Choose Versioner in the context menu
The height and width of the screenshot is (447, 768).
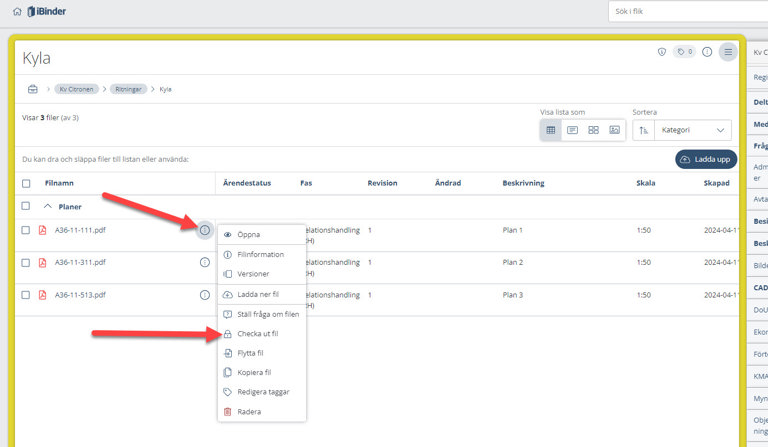tap(262, 274)
